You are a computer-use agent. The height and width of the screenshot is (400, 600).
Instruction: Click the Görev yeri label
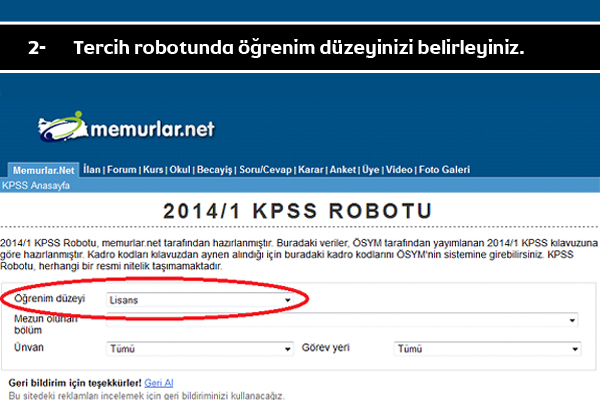pos(326,348)
